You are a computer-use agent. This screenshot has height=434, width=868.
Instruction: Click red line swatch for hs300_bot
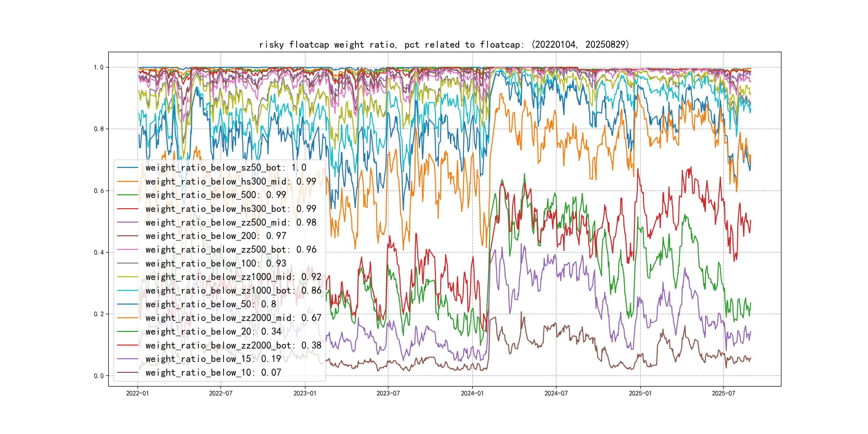(x=127, y=209)
